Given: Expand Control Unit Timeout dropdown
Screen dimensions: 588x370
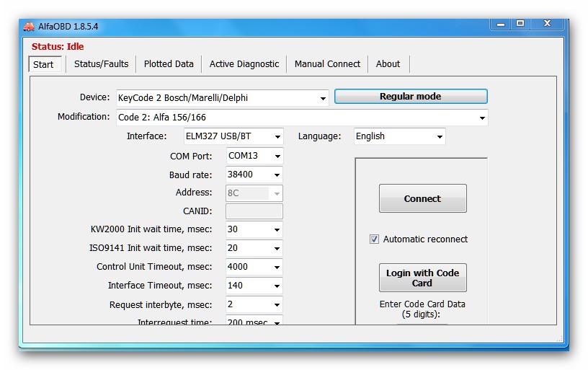Looking at the screenshot, I should [277, 267].
